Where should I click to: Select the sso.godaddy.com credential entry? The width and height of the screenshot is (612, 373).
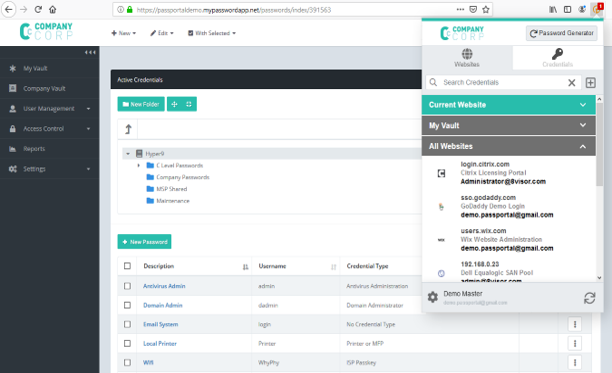pos(509,206)
